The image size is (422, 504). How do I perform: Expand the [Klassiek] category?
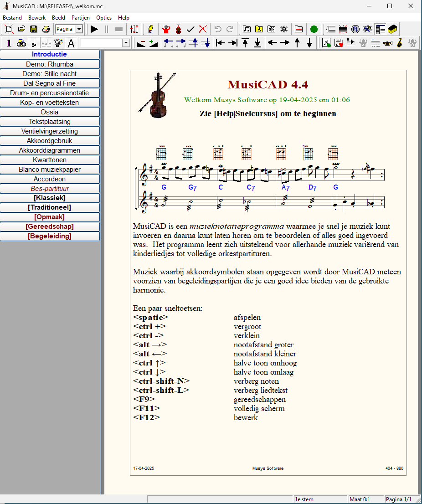click(x=50, y=198)
